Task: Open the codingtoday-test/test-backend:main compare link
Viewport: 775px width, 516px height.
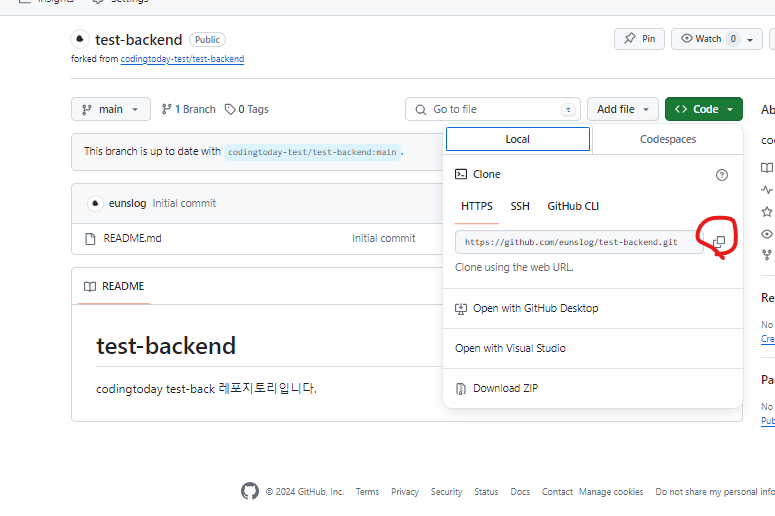Action: coord(312,152)
